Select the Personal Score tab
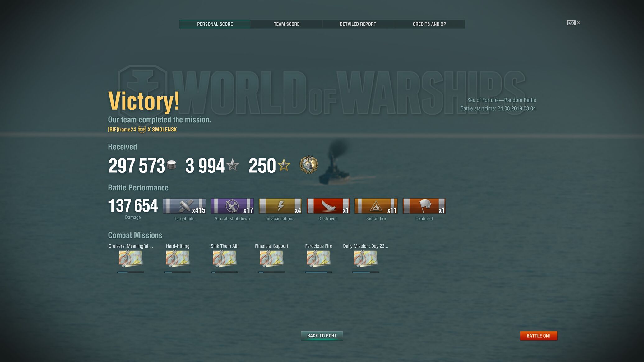Viewport: 644px width, 362px height. 215,24
